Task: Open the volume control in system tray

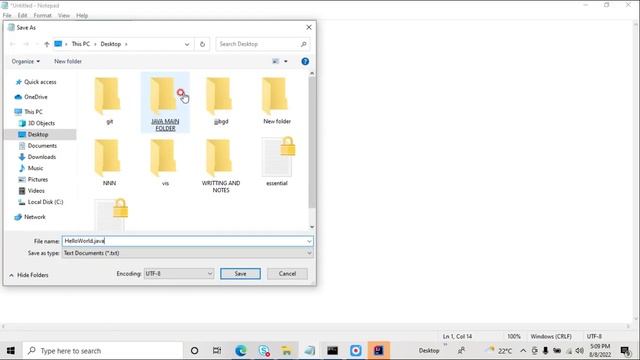Action: [579, 351]
